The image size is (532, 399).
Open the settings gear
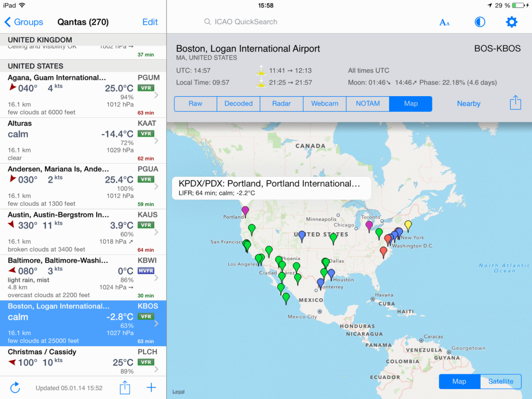pyautogui.click(x=511, y=22)
